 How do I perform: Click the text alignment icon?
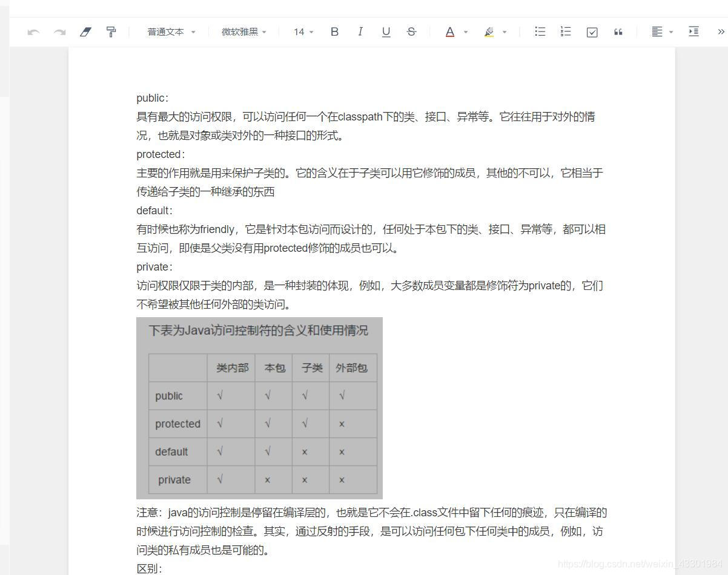click(657, 32)
